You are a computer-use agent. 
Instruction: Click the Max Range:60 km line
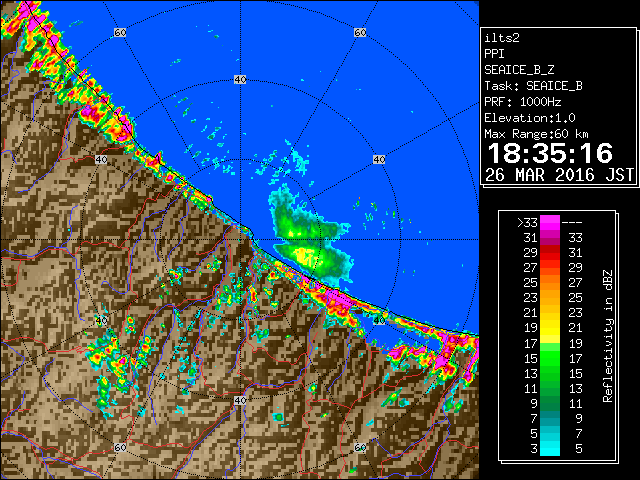tap(536, 134)
